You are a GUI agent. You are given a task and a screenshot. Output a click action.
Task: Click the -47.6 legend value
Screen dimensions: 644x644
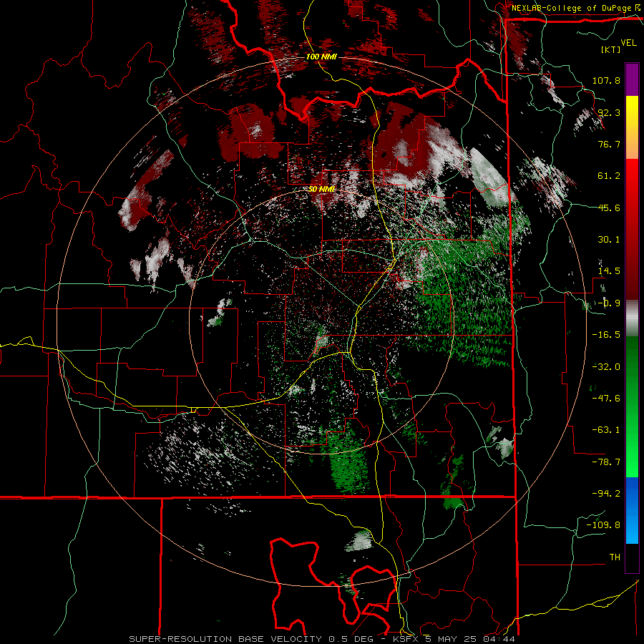(x=606, y=399)
